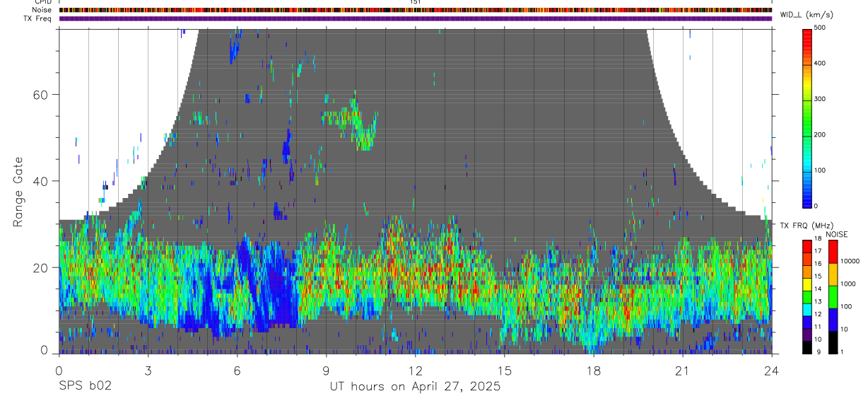Image resolution: width=868 pixels, height=401 pixels.
Task: Click the '200' tick on WID colorbar
Action: [820, 135]
